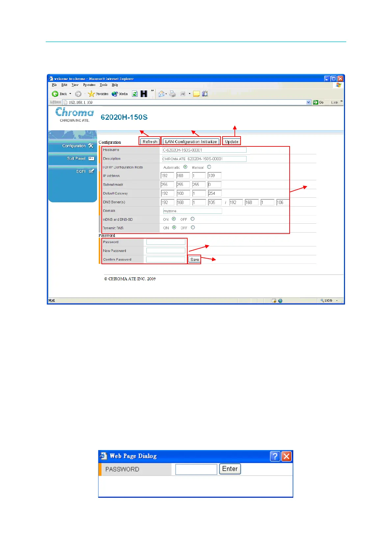Click the Internet zone globe in the status bar
This screenshot has width=392, height=554.
(x=280, y=301)
